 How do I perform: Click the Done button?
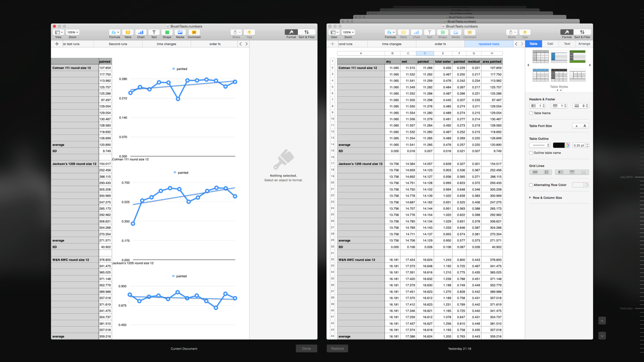306,348
